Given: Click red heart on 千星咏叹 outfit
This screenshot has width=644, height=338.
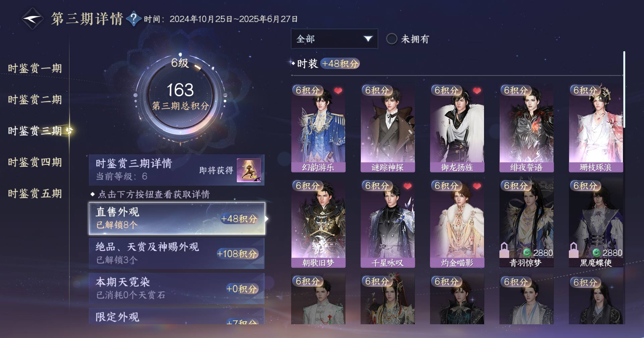Looking at the screenshot, I should coord(408,186).
